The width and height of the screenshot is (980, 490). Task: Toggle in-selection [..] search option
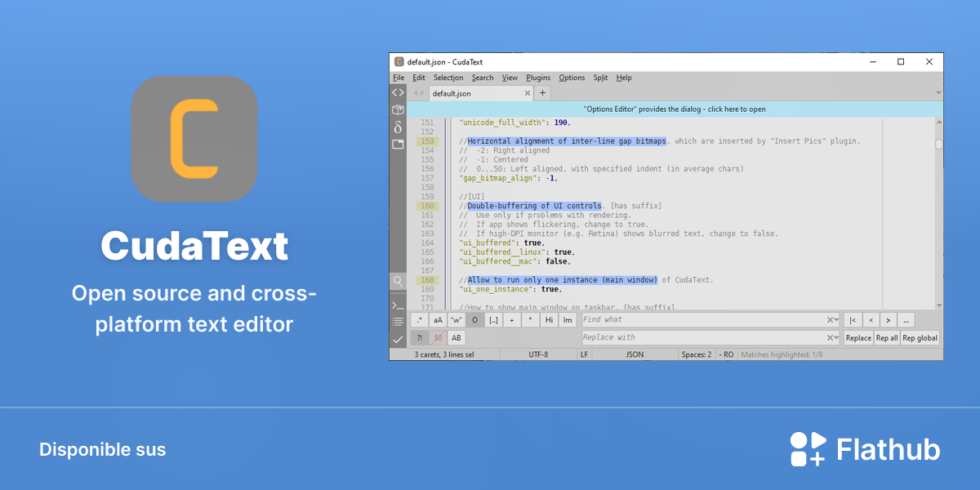493,320
